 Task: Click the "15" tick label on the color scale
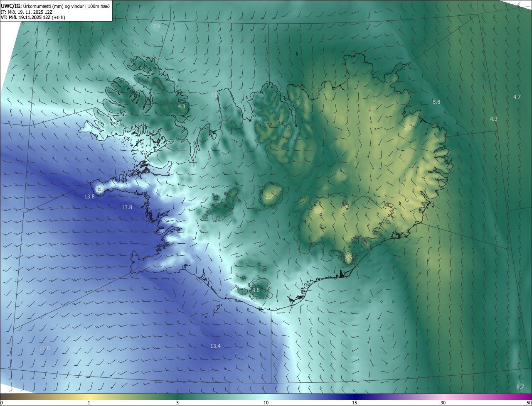coord(355,403)
